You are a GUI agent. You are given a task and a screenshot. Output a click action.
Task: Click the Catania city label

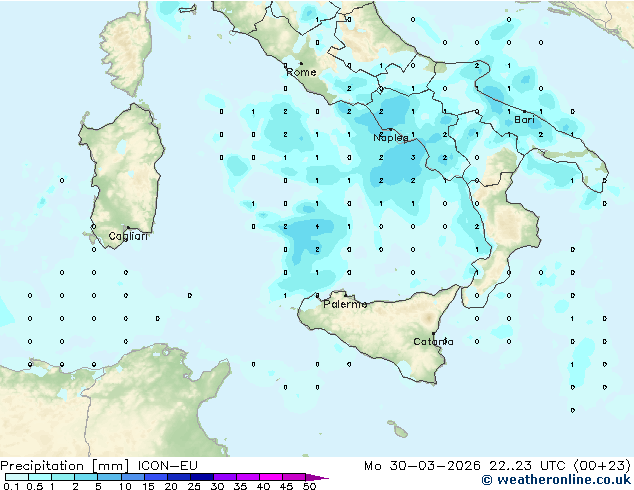[433, 342]
